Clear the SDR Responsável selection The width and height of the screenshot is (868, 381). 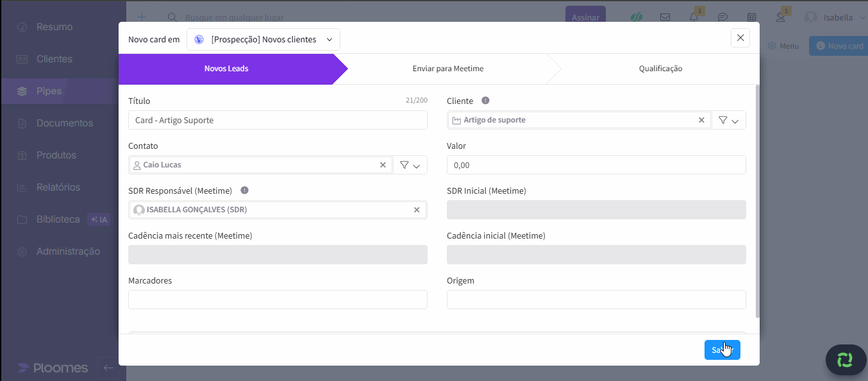[417, 210]
